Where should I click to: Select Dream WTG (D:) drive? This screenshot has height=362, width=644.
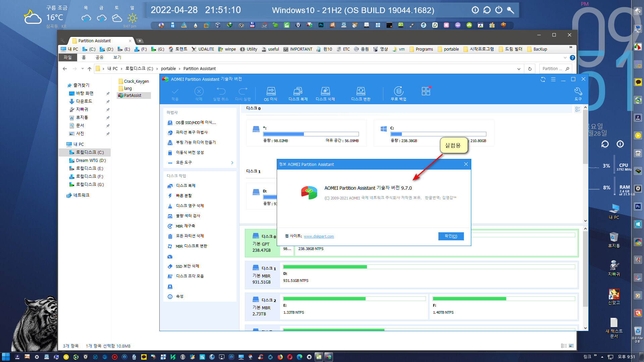coord(88,161)
